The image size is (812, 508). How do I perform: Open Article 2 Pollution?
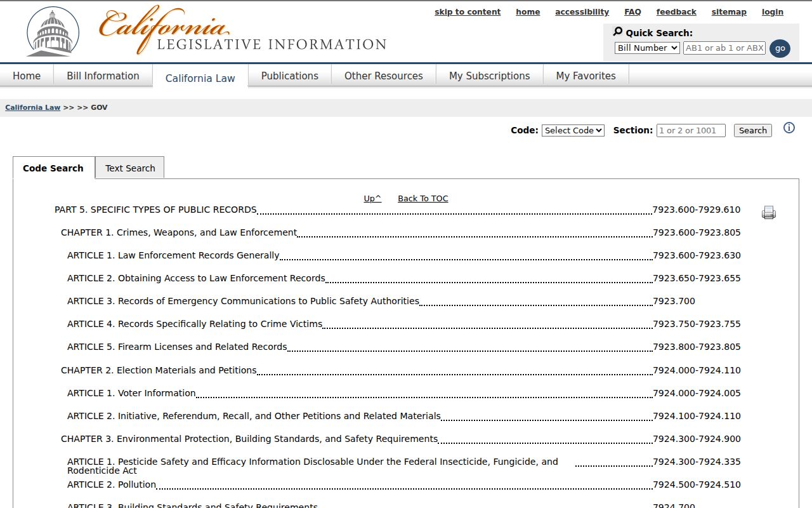click(112, 485)
